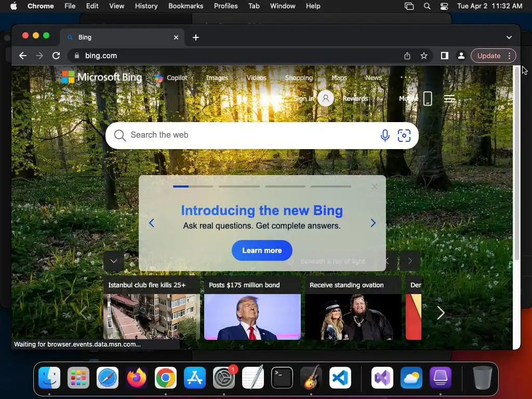532x399 pixels.
Task: Open Spotlight search in menu bar
Action: click(427, 6)
